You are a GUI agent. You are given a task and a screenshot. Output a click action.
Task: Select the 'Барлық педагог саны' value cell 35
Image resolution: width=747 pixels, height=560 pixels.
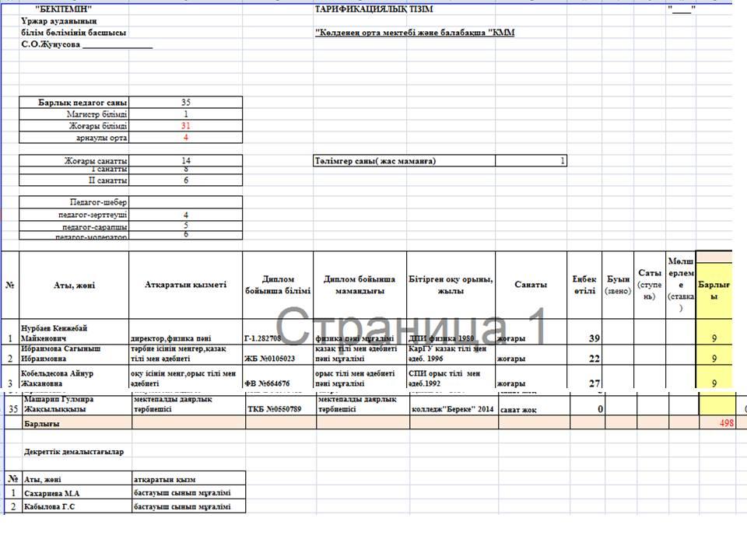185,103
